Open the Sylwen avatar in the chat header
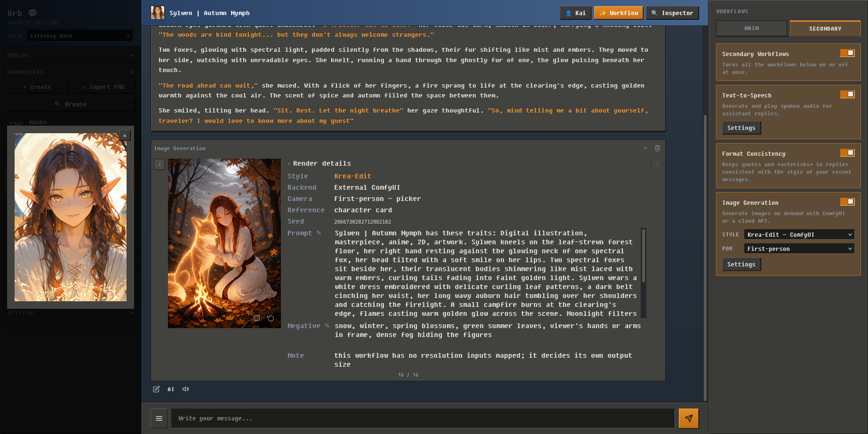The width and height of the screenshot is (868, 434). click(x=158, y=13)
